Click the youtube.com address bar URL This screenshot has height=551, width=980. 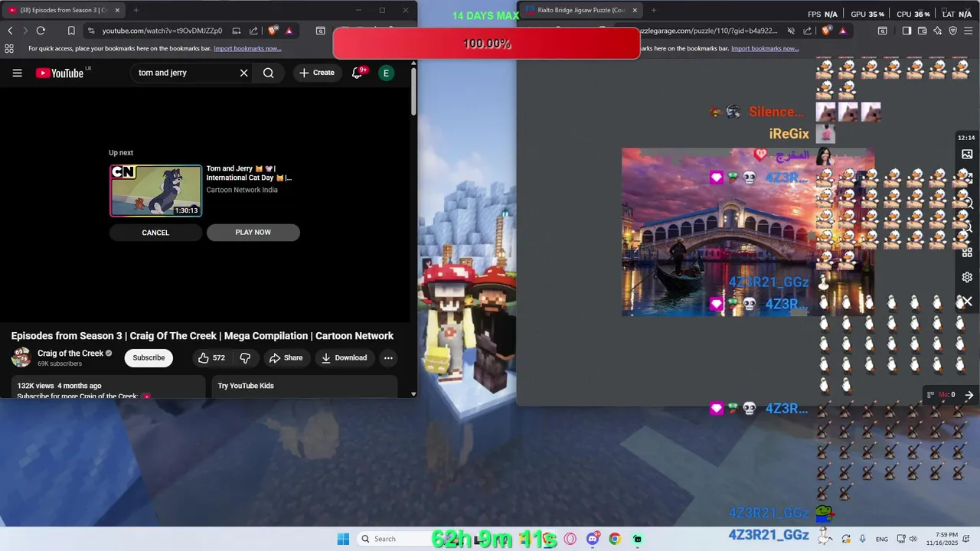[x=162, y=31]
